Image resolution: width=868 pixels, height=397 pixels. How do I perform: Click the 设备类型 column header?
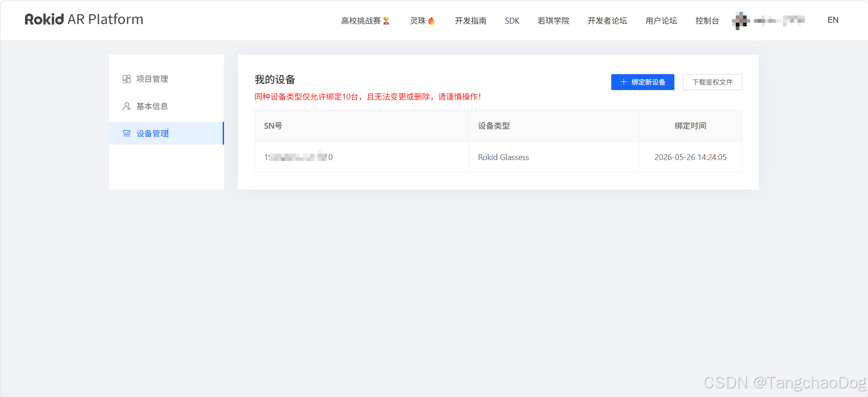click(x=554, y=126)
